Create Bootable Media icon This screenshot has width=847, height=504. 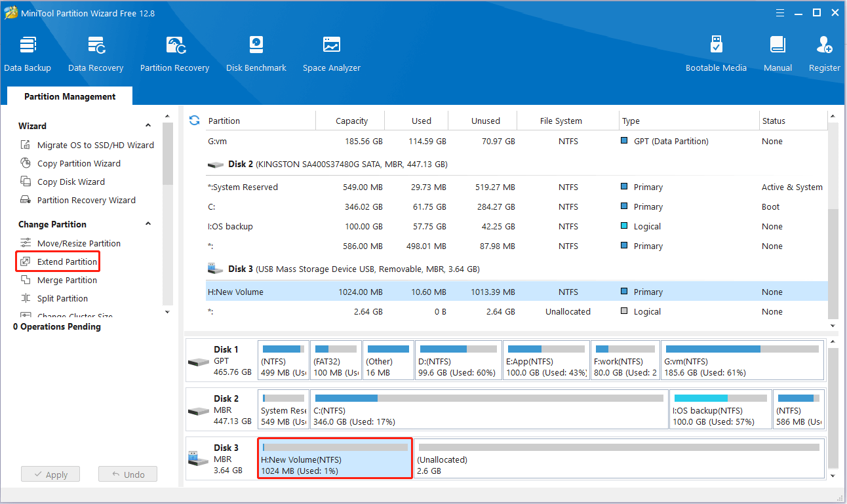pos(716,45)
